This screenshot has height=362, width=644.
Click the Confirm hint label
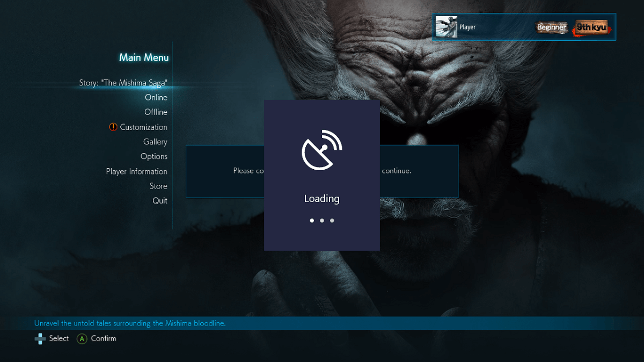coord(104,338)
